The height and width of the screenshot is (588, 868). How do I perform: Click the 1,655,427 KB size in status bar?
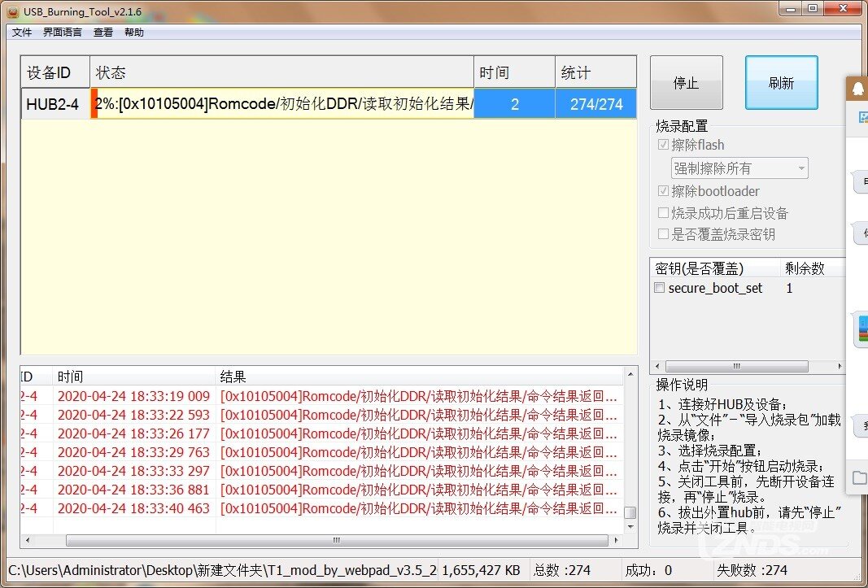click(481, 570)
